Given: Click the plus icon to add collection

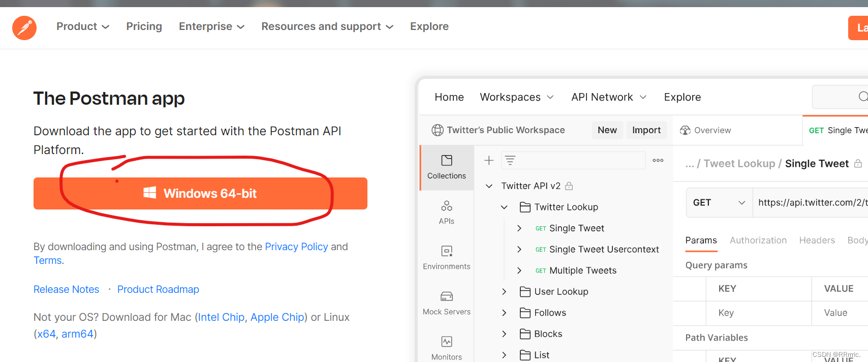Looking at the screenshot, I should pos(489,161).
